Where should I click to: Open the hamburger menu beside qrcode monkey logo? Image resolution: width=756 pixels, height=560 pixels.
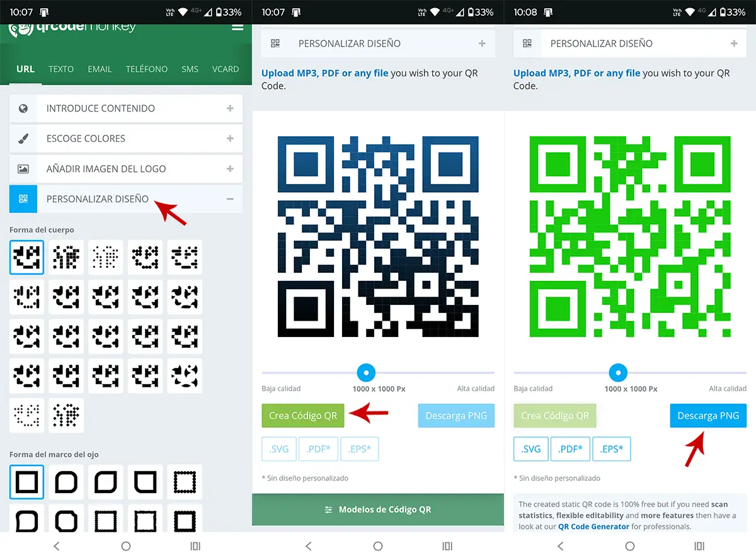(237, 27)
